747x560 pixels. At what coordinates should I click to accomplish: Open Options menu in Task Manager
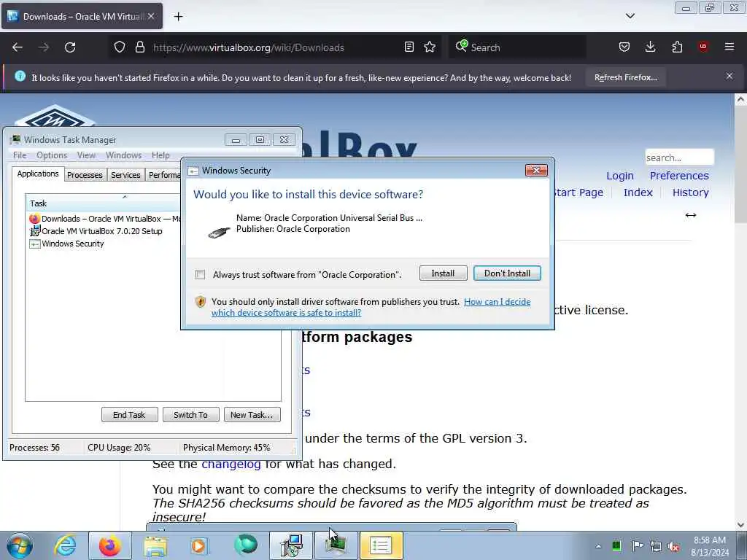point(52,155)
